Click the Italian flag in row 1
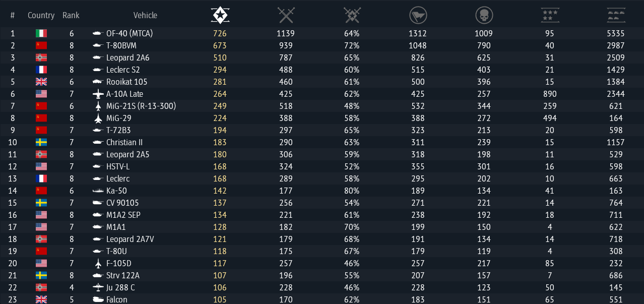644x304 pixels. [41, 33]
